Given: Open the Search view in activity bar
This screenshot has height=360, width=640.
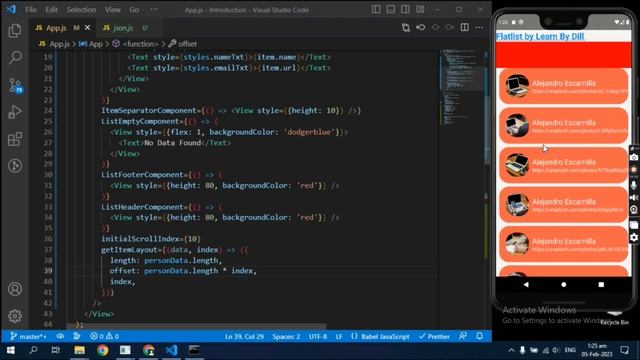Looking at the screenshot, I should click(15, 57).
